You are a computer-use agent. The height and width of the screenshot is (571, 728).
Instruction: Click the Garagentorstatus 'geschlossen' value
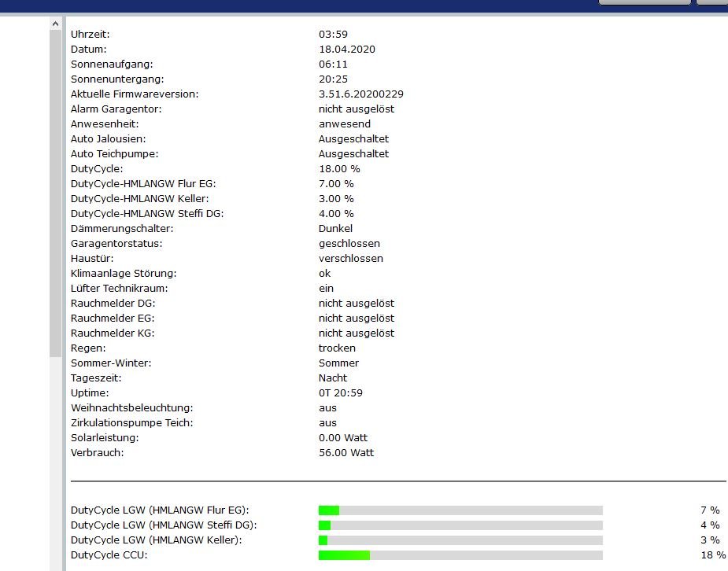point(349,244)
